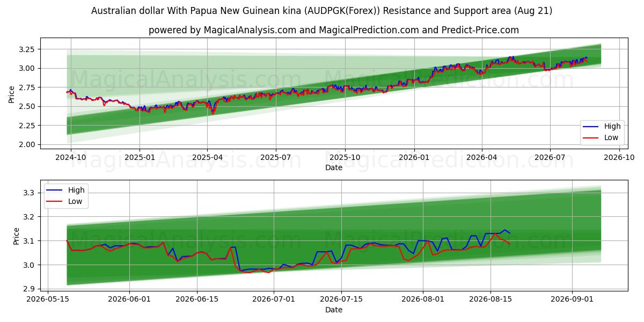Click the top chart 'Price' axis label

(x=12, y=94)
